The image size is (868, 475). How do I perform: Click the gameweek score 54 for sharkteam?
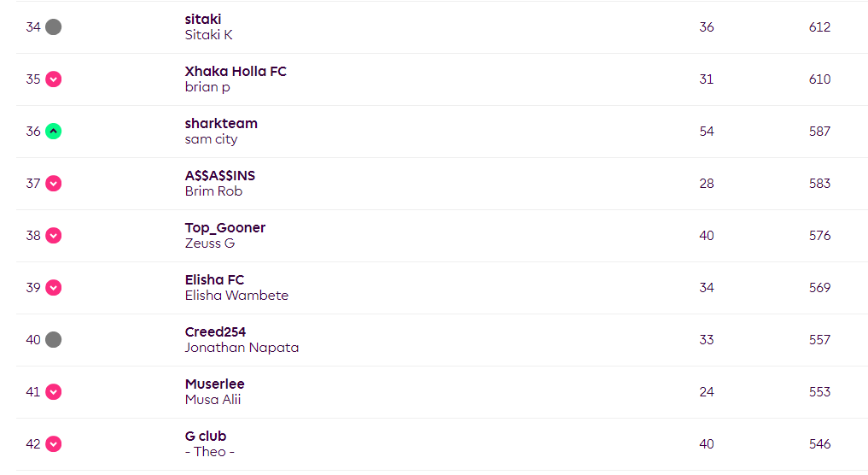coord(707,131)
